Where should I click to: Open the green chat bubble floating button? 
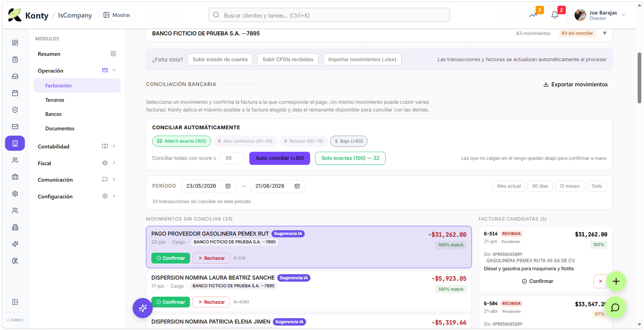tap(615, 307)
